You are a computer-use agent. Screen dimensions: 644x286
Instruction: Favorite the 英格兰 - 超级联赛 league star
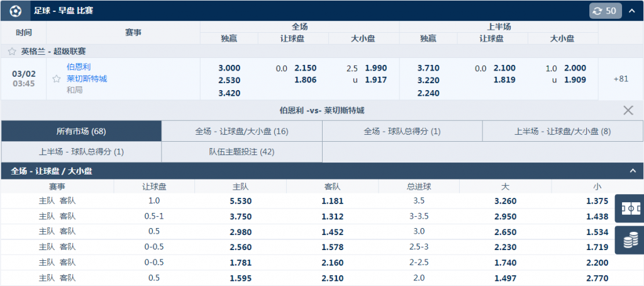point(11,52)
